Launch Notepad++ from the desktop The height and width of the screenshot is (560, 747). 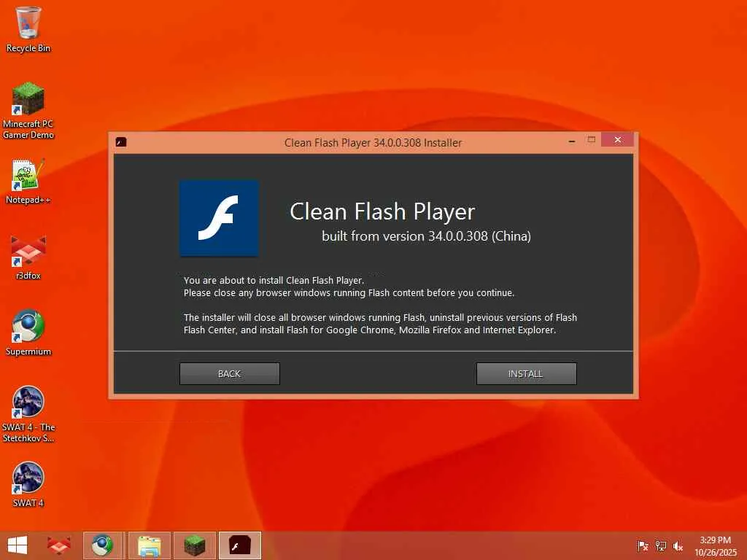pyautogui.click(x=28, y=182)
